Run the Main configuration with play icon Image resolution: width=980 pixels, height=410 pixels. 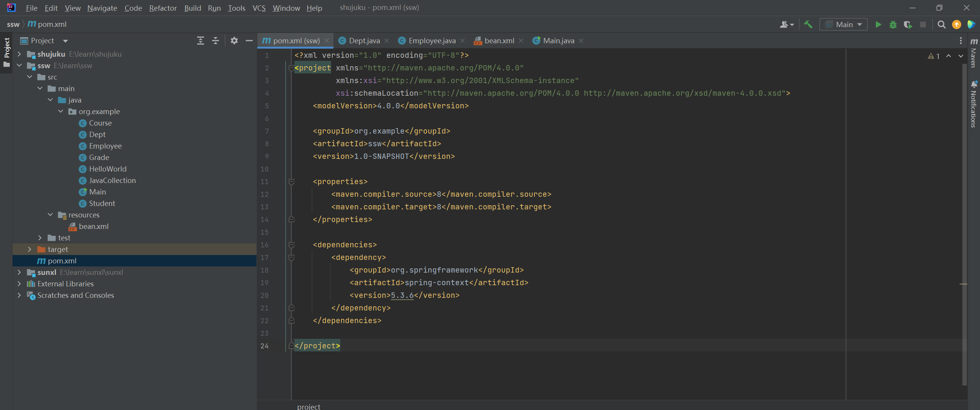[878, 25]
